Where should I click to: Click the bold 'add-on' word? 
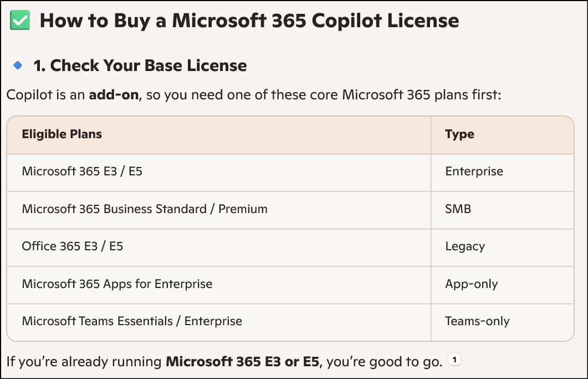(x=113, y=95)
